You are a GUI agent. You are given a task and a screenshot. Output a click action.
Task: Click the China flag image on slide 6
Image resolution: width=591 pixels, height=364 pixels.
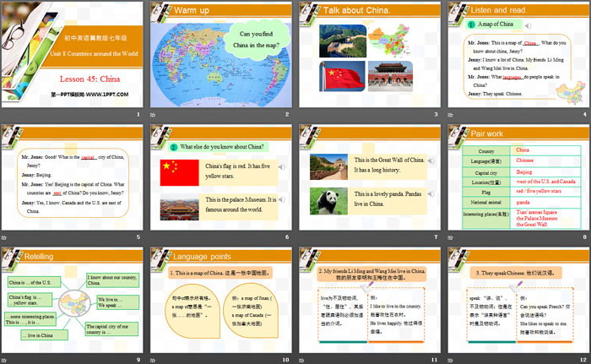click(179, 173)
